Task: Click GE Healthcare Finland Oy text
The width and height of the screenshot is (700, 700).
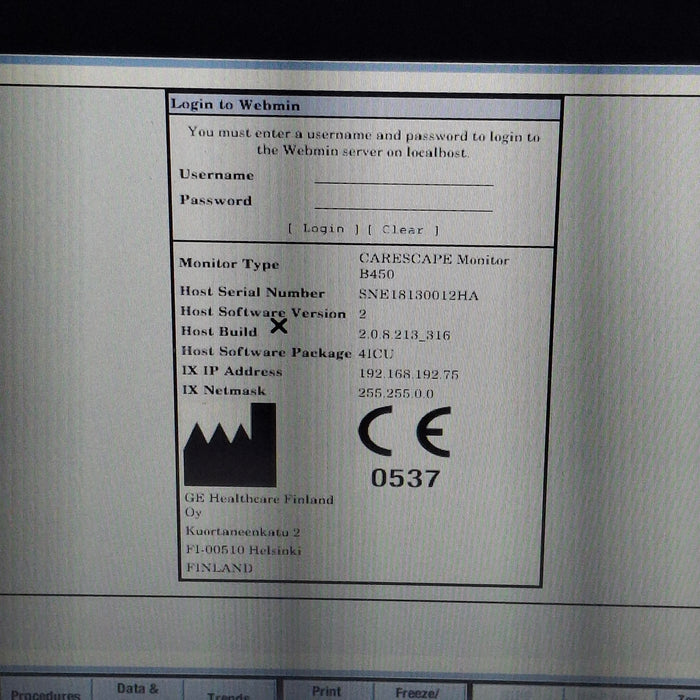Action: [259, 505]
